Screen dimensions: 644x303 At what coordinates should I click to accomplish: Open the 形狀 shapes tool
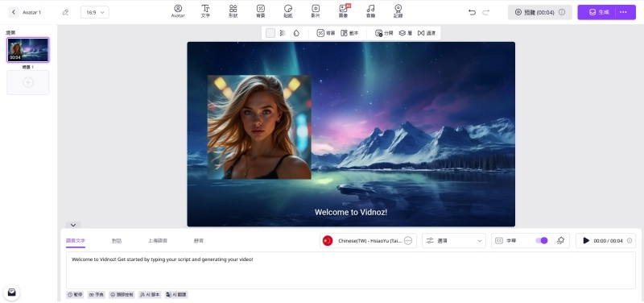233,11
